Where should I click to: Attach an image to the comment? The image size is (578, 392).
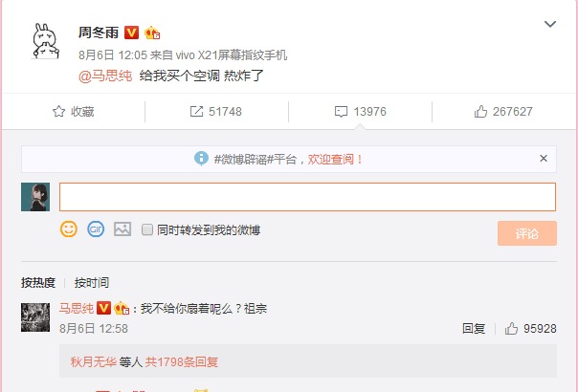click(122, 229)
